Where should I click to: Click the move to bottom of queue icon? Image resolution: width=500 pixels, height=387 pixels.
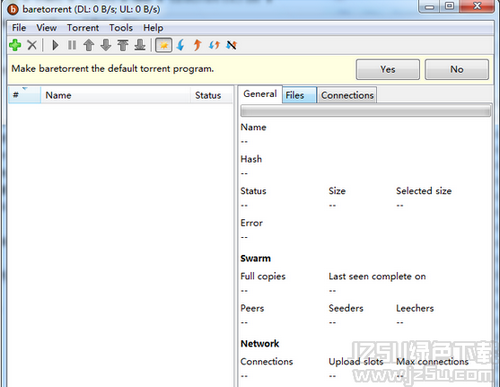pos(140,45)
